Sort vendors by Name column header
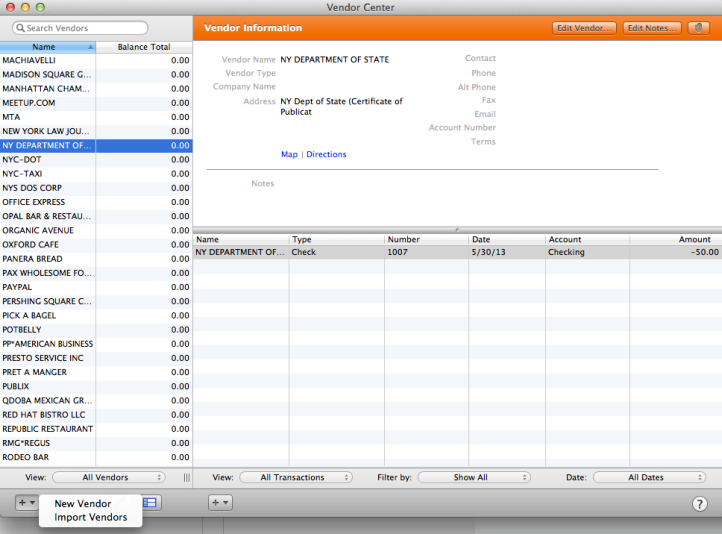The width and height of the screenshot is (722, 534). pyautogui.click(x=48, y=47)
